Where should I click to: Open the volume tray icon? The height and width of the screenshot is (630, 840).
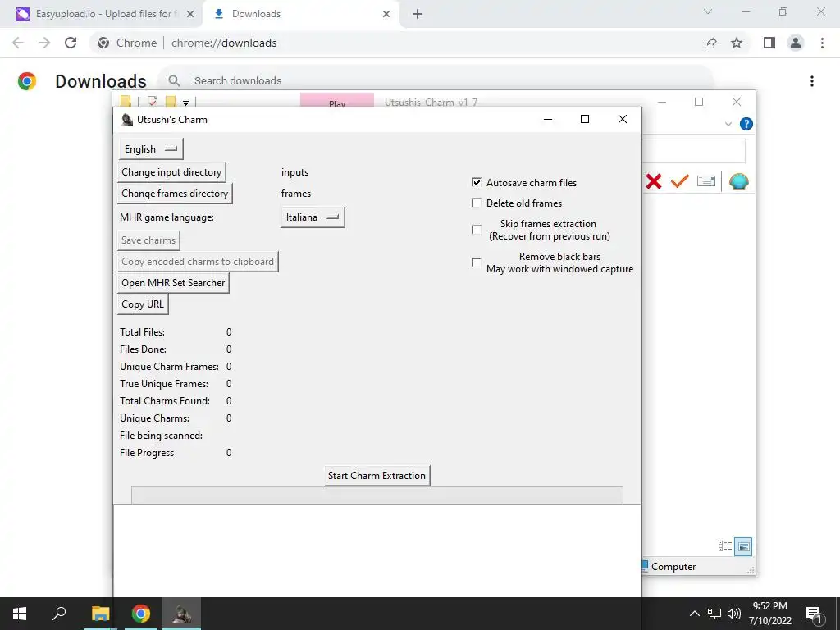(734, 614)
